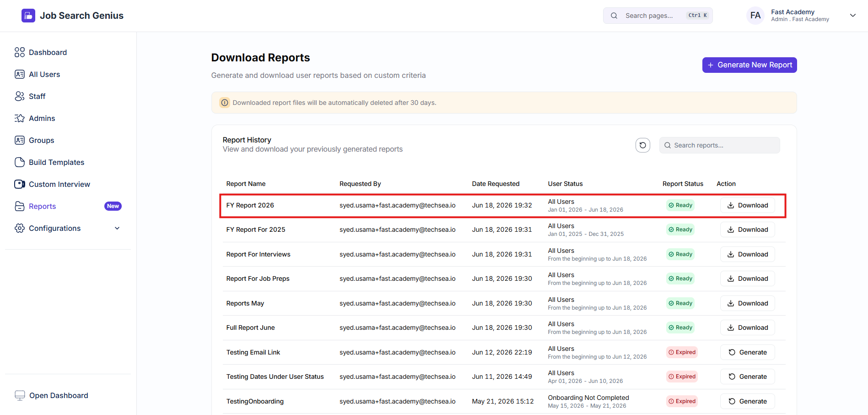The width and height of the screenshot is (868, 415).
Task: Click the Job Search Genius logo icon
Action: pyautogui.click(x=28, y=16)
